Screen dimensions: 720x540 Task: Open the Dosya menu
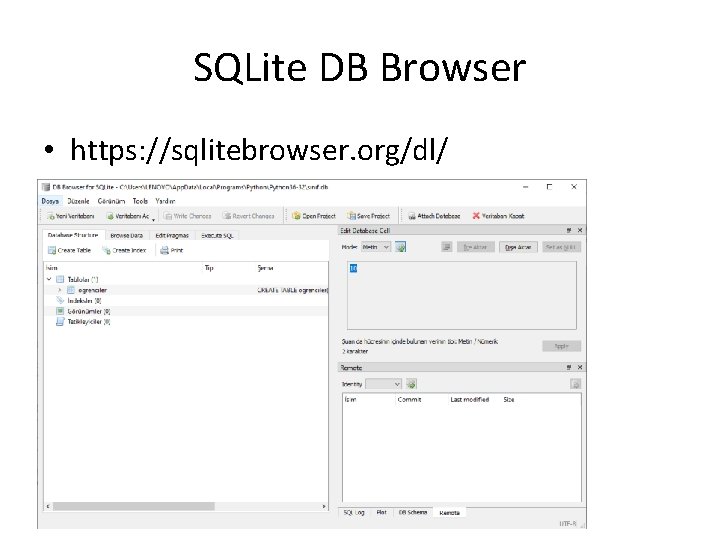pyautogui.click(x=50, y=201)
